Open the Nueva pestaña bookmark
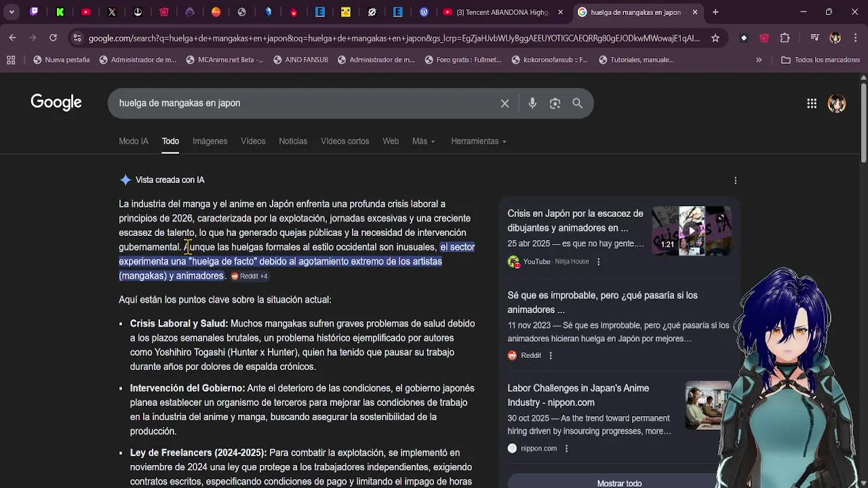 (61, 60)
